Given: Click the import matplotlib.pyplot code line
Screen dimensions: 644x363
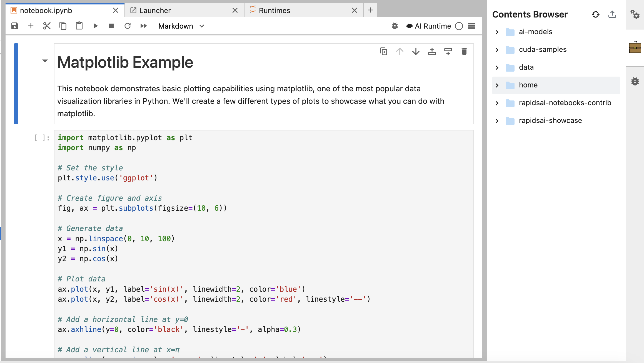Looking at the screenshot, I should coord(125,138).
